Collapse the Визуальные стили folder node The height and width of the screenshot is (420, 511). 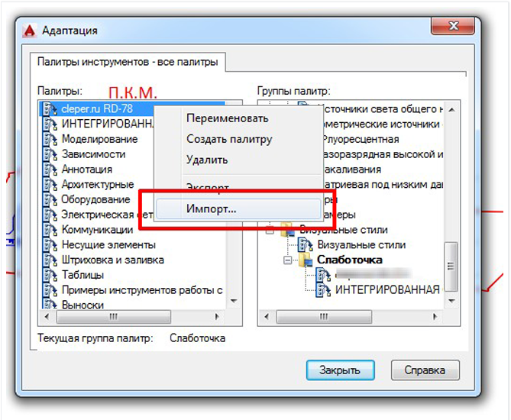(270, 230)
